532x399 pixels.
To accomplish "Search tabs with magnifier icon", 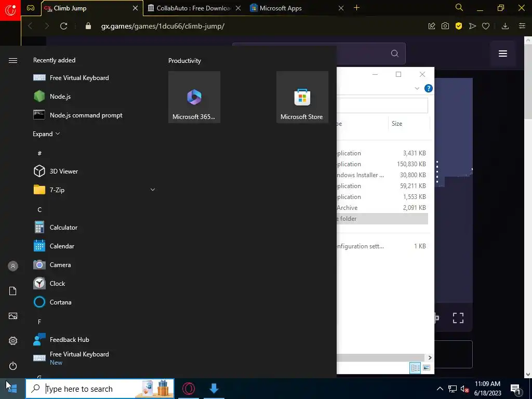I will pos(459,7).
